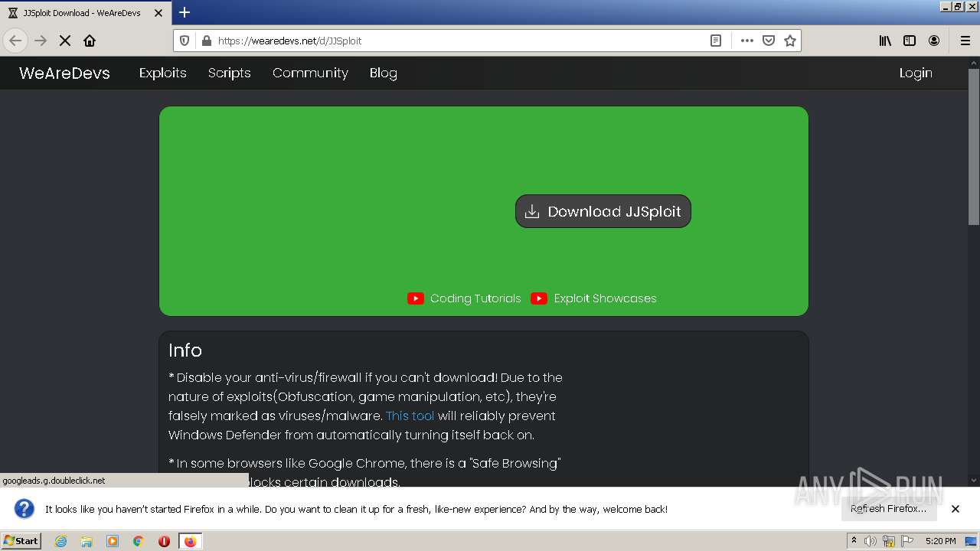Show the sidebars icon

910,41
